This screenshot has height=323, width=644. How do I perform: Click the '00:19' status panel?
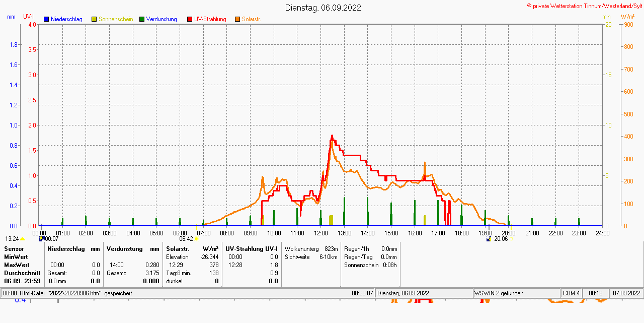coord(596,293)
